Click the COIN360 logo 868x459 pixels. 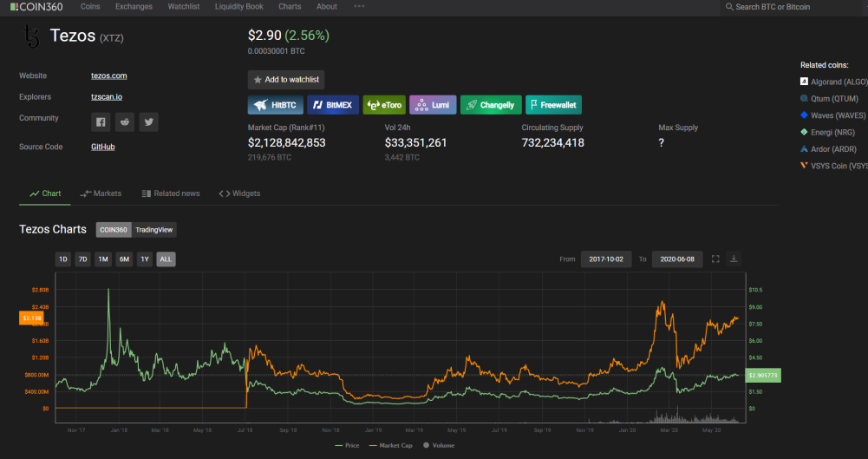click(36, 7)
